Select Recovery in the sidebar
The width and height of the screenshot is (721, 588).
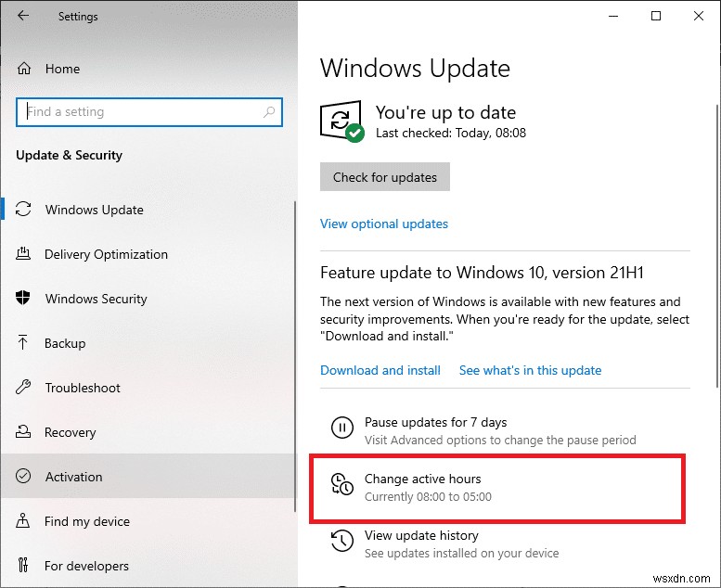coord(70,432)
